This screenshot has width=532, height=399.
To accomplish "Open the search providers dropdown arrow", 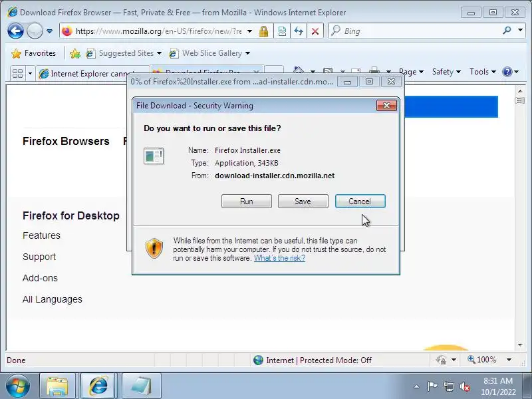I will [520, 31].
